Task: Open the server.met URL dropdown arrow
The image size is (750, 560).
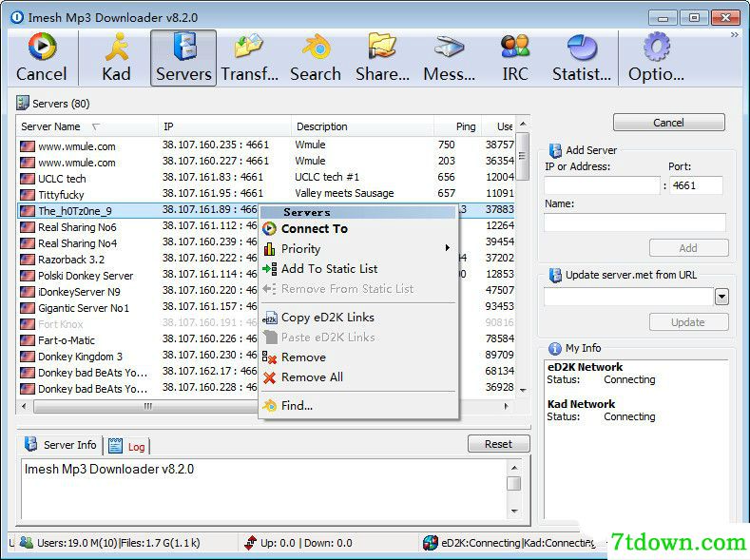Action: click(x=721, y=297)
